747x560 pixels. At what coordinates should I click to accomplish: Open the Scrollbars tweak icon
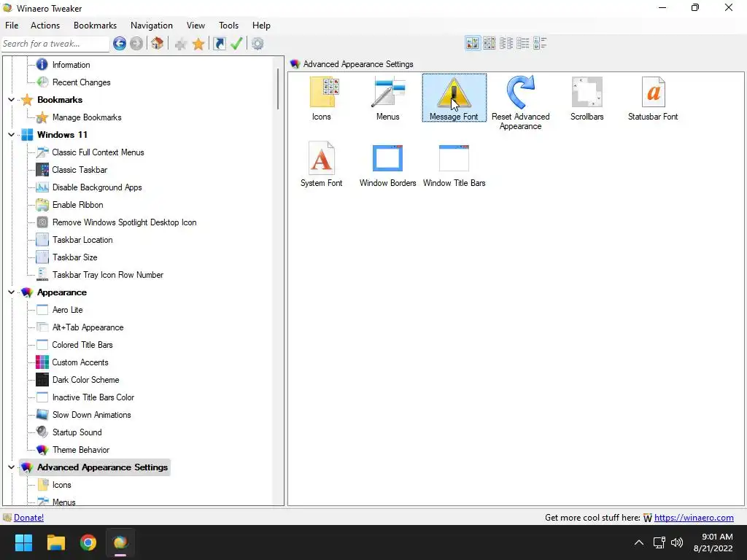(587, 98)
